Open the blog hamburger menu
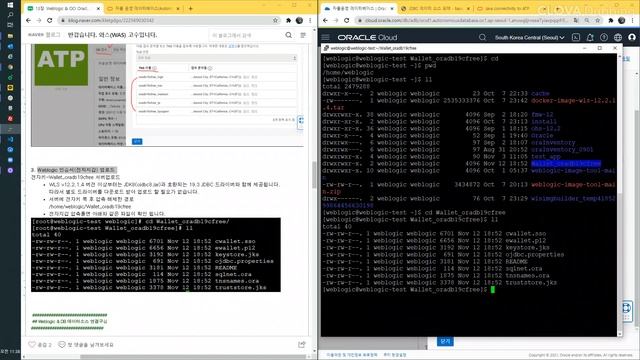The width and height of the screenshot is (640, 360). [303, 35]
